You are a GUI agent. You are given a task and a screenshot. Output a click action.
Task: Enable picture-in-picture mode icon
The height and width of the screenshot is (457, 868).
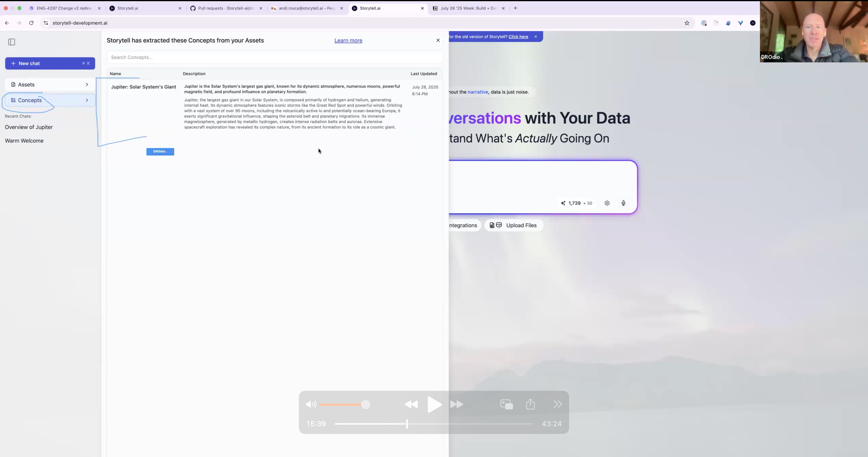(x=506, y=404)
